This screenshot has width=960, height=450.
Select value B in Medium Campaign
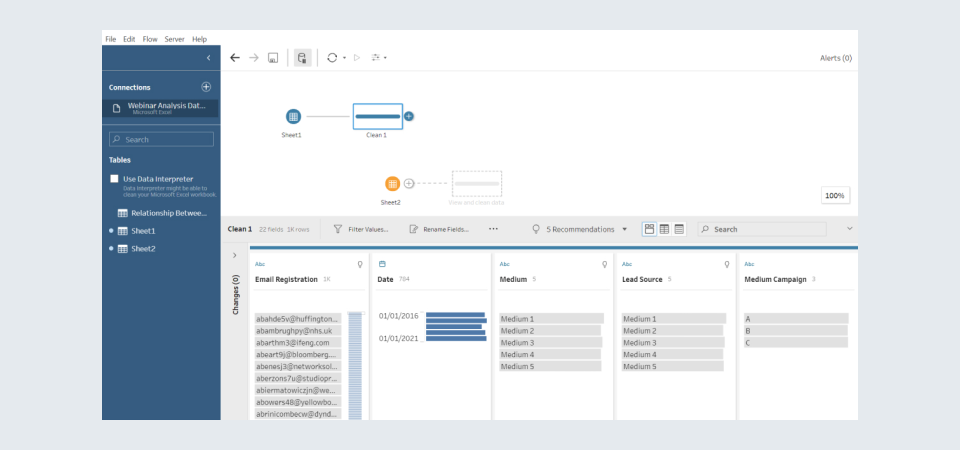795,331
